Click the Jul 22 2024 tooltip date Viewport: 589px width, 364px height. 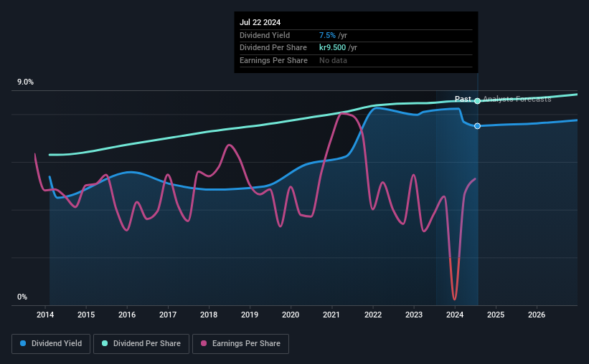pyautogui.click(x=260, y=22)
